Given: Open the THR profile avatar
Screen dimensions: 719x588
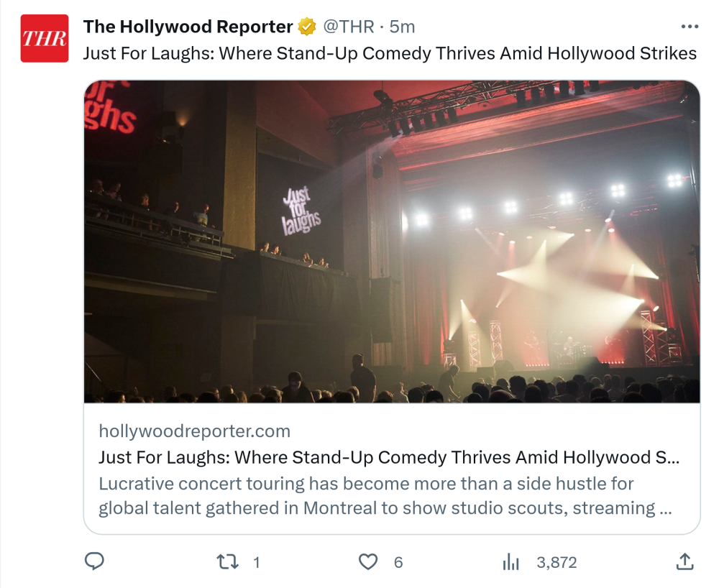Looking at the screenshot, I should [45, 38].
